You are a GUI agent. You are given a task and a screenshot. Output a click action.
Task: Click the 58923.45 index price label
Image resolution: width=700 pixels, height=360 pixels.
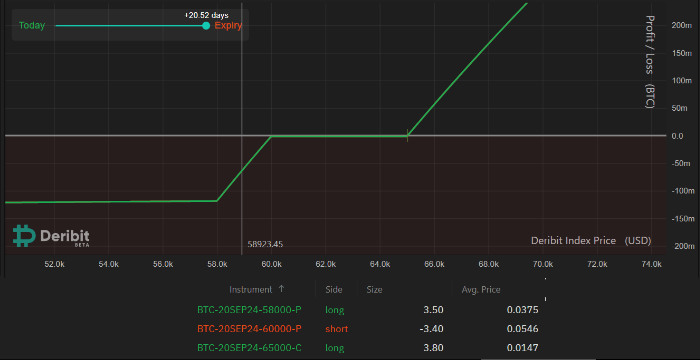[x=265, y=244]
